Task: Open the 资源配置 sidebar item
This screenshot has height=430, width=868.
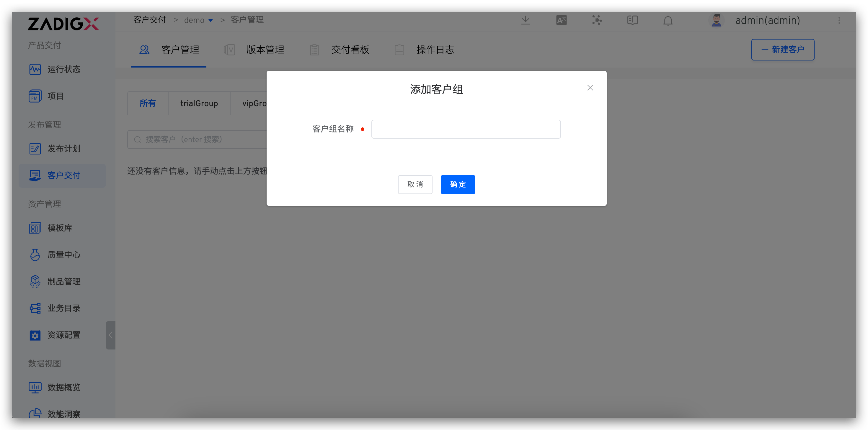Action: 63,335
